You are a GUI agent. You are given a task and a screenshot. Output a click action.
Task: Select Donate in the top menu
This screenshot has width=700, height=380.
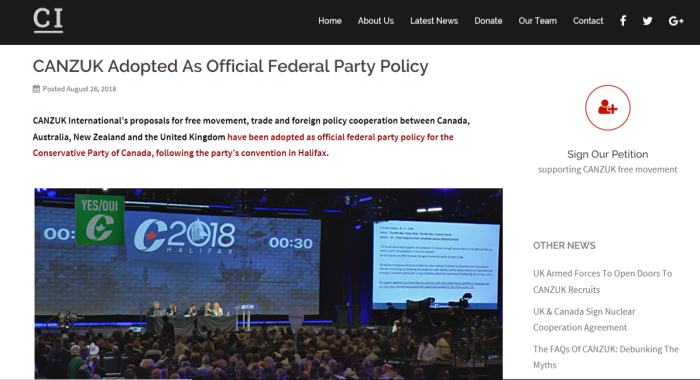(x=488, y=21)
